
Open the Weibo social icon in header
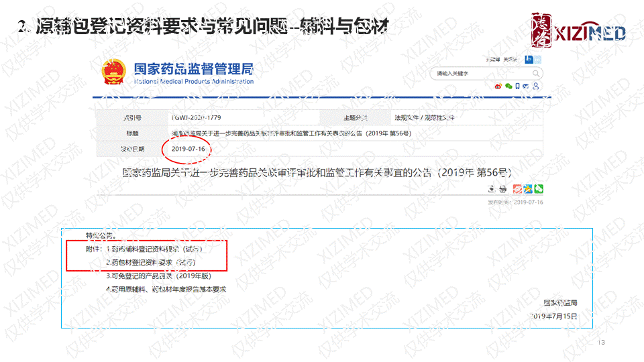(x=498, y=86)
